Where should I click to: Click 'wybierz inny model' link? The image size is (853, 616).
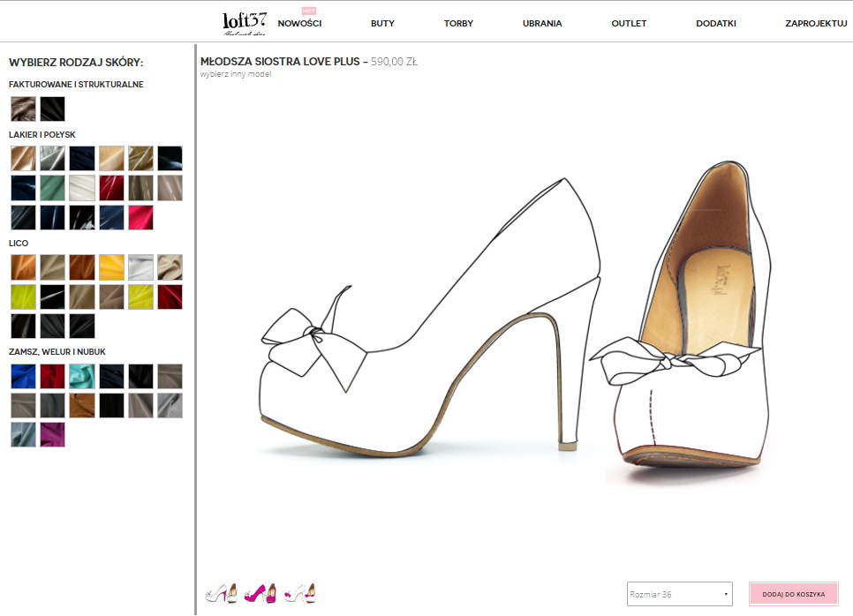(x=235, y=74)
